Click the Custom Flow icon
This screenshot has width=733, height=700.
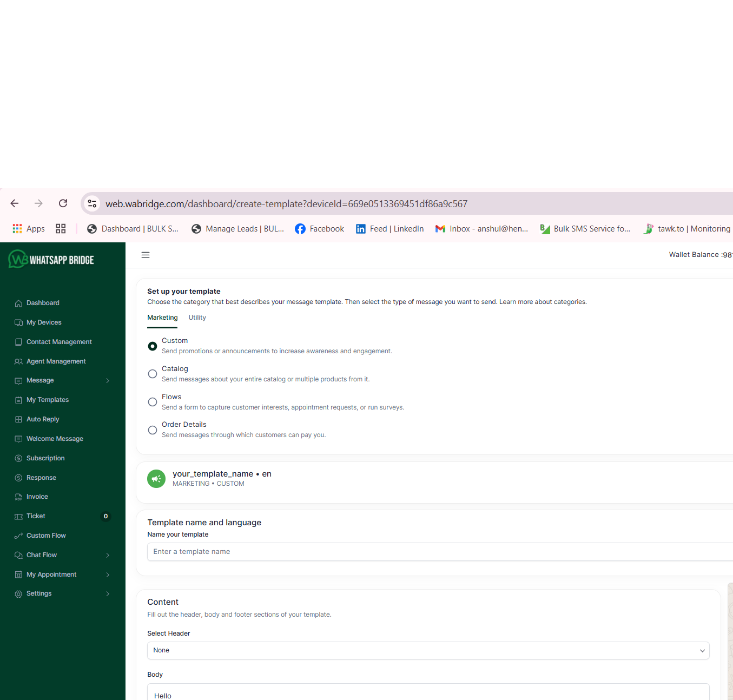click(18, 536)
